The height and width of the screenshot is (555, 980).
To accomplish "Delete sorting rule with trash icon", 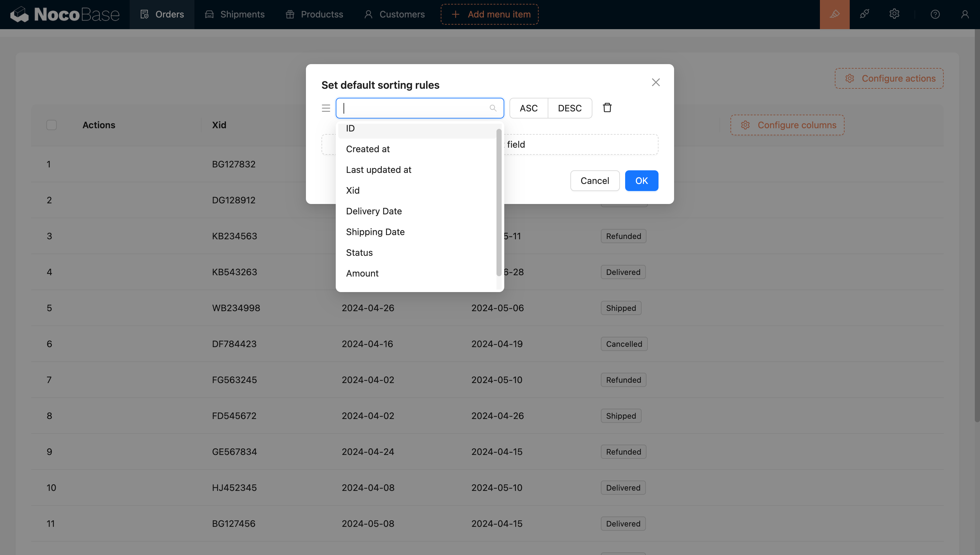I will (x=607, y=108).
